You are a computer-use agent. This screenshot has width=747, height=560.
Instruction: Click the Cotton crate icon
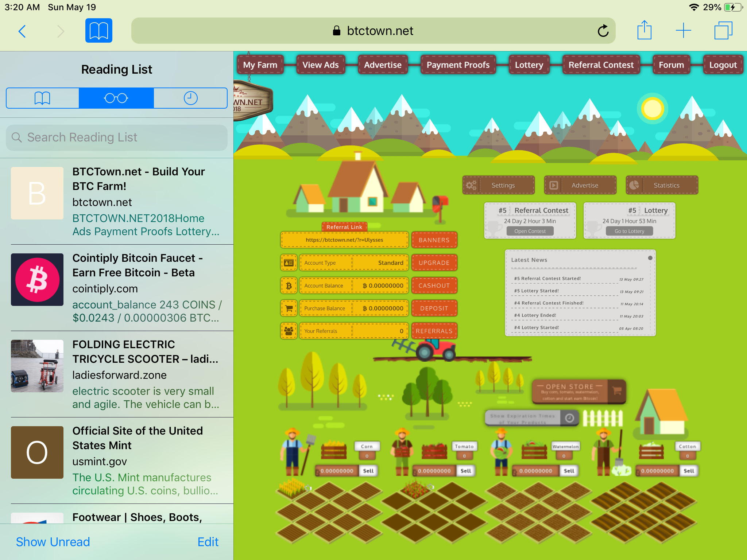[x=651, y=450]
